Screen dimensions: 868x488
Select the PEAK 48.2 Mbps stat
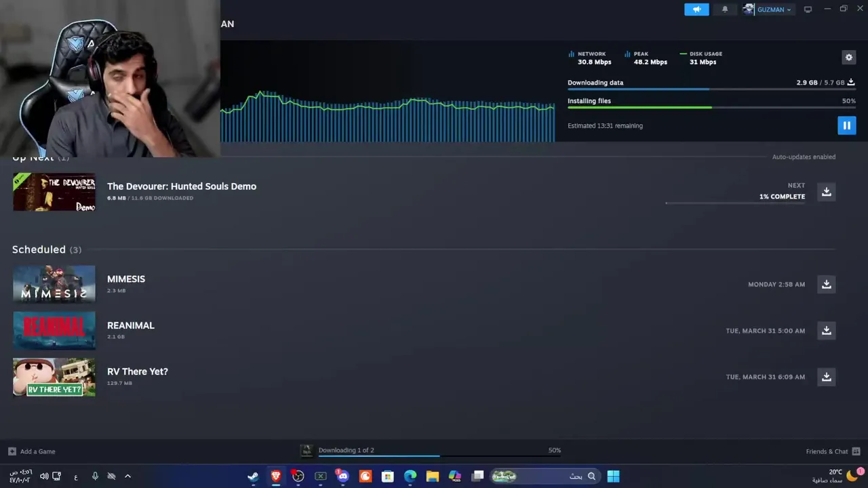pos(646,58)
